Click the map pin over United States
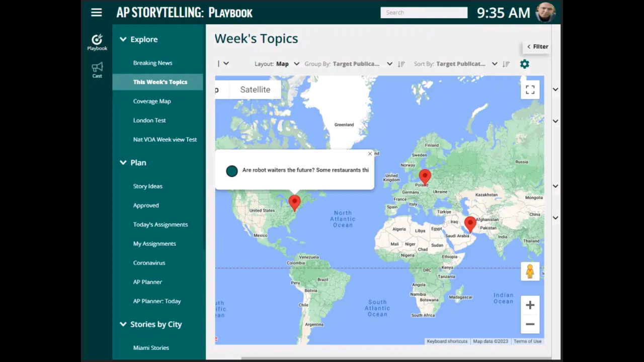This screenshot has height=362, width=644. (294, 203)
